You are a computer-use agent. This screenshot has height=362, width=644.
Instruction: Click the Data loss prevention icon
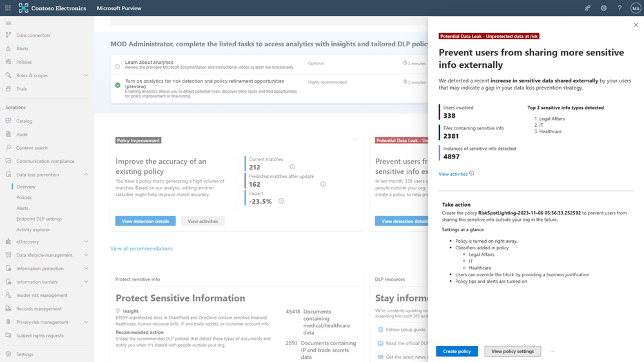(8, 175)
